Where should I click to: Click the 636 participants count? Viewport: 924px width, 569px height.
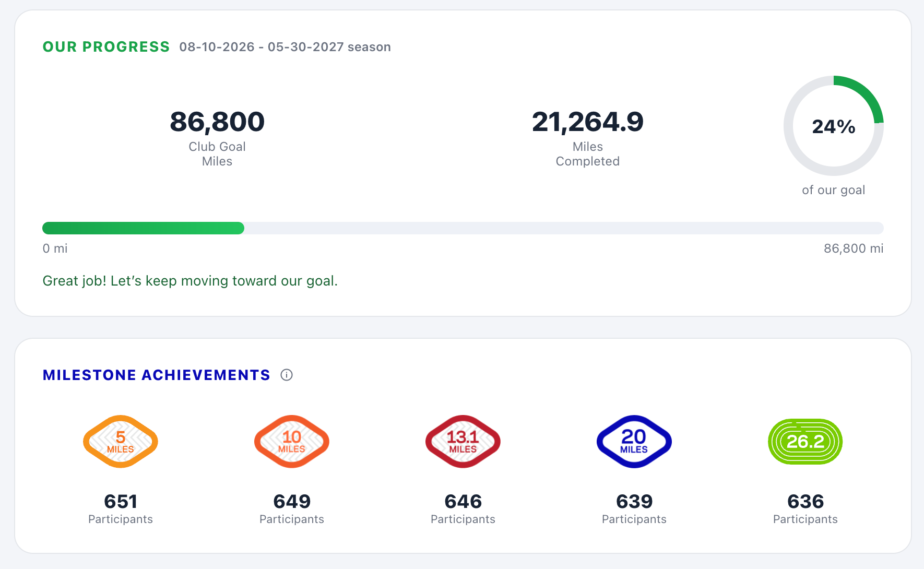[805, 502]
